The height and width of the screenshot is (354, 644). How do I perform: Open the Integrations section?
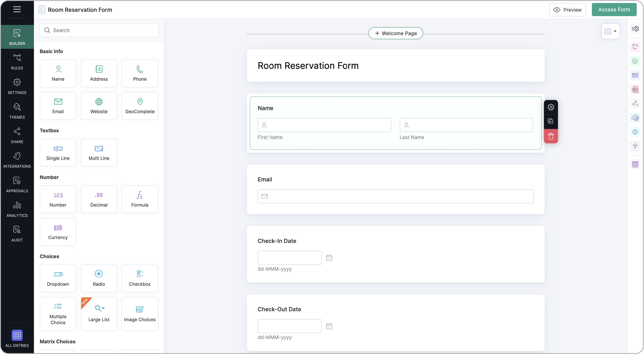click(17, 160)
